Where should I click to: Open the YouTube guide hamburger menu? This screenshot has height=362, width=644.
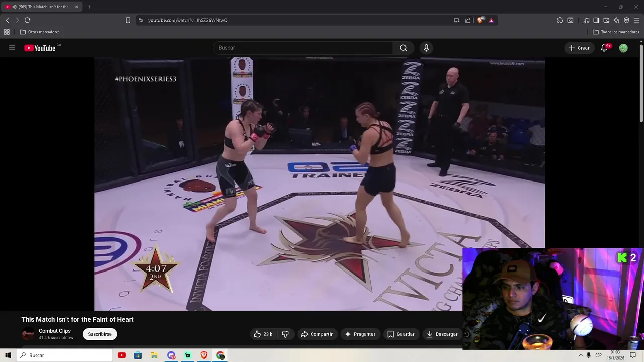click(12, 48)
